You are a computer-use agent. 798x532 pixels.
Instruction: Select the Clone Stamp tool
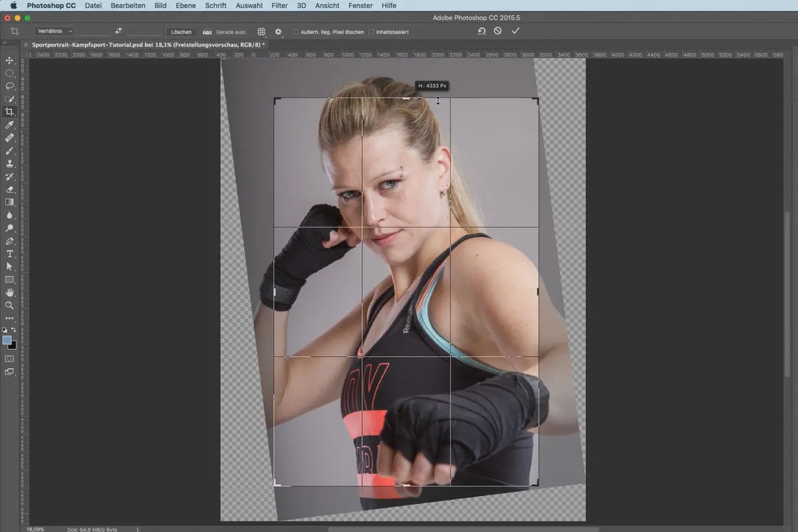coord(9,164)
